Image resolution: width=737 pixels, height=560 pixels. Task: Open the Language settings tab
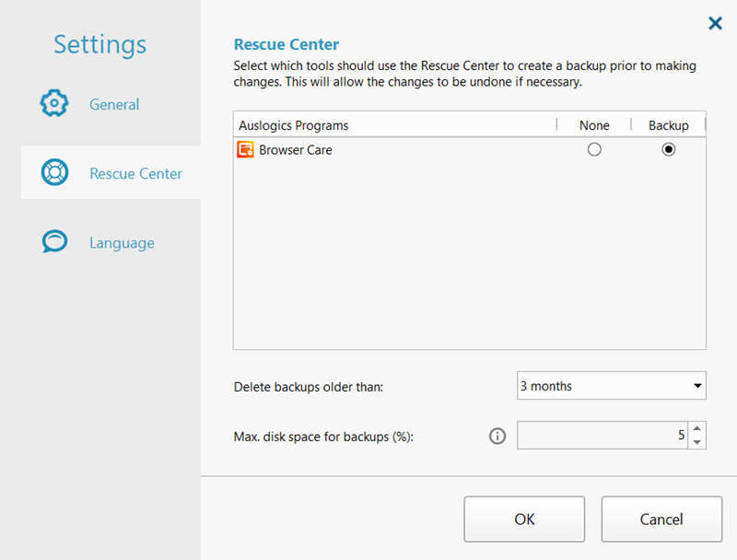[122, 243]
